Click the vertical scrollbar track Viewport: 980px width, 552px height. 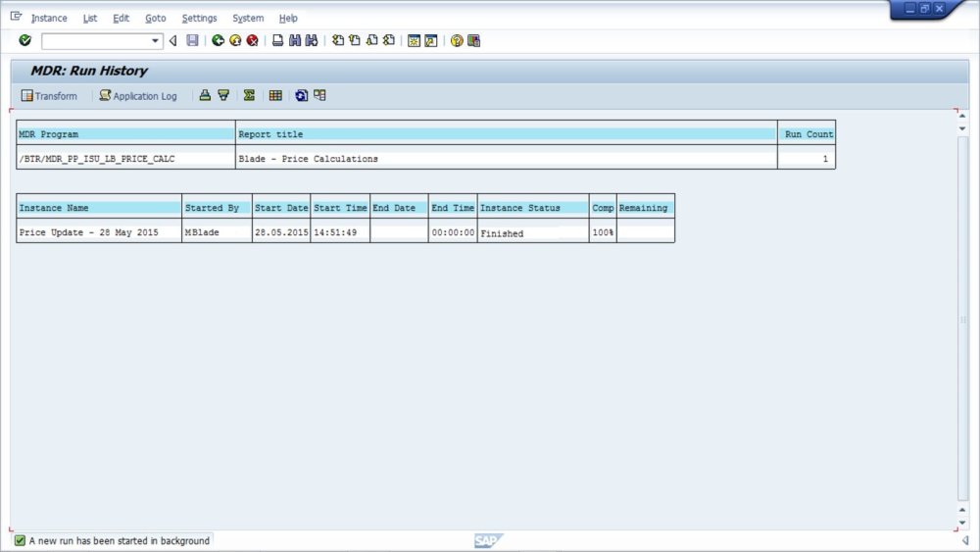tap(962, 319)
